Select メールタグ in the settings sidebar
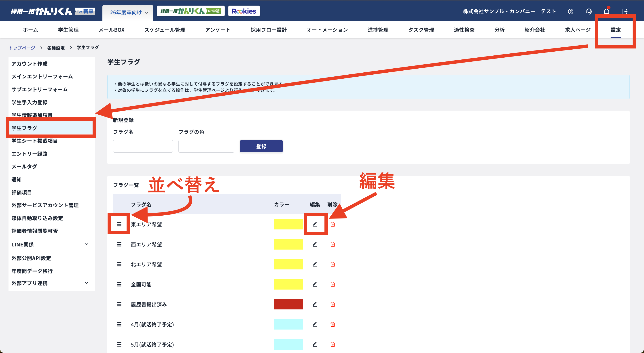Image resolution: width=644 pixels, height=353 pixels. [24, 167]
